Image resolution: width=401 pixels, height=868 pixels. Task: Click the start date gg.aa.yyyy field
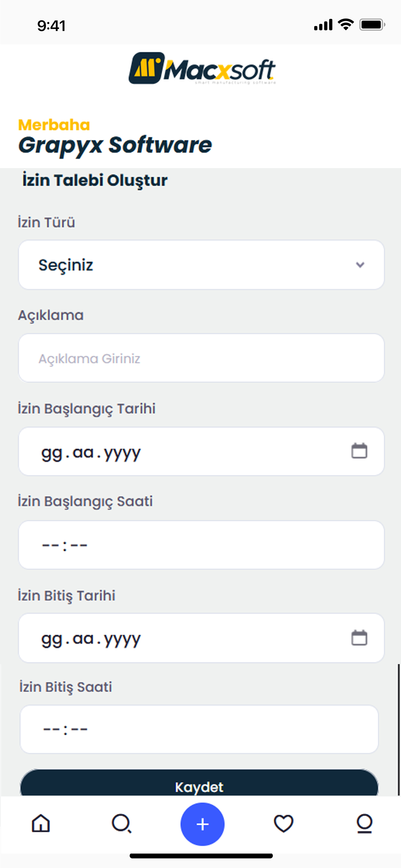click(91, 452)
